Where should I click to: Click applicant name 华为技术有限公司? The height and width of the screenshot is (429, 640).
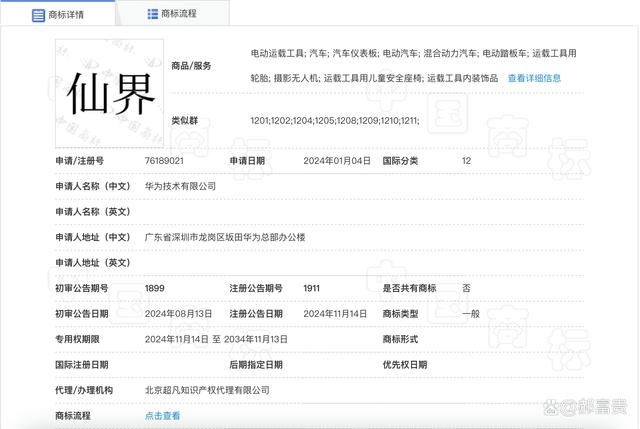(x=180, y=186)
